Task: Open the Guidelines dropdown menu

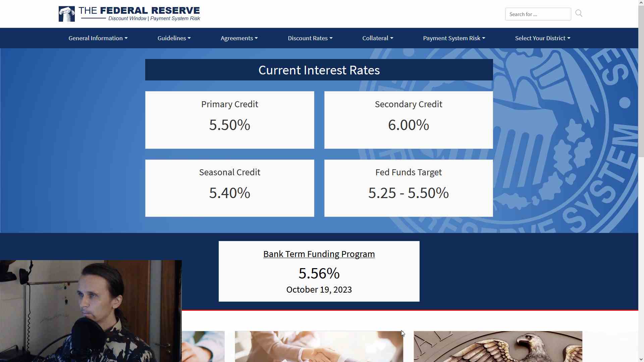Action: (x=174, y=38)
